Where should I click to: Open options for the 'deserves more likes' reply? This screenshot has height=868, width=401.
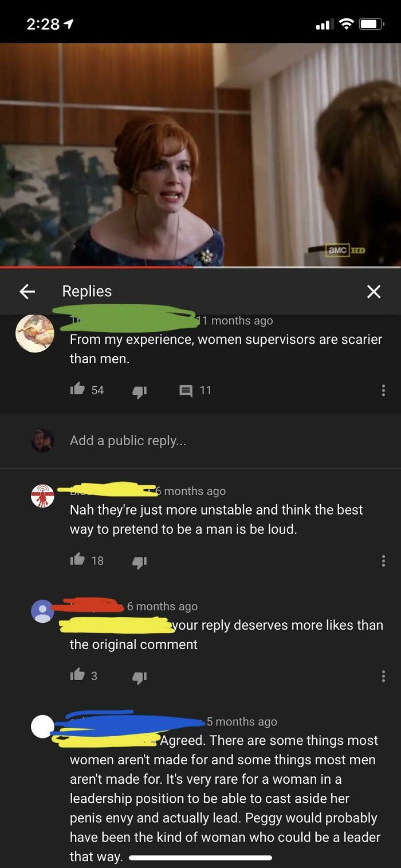[x=383, y=676]
